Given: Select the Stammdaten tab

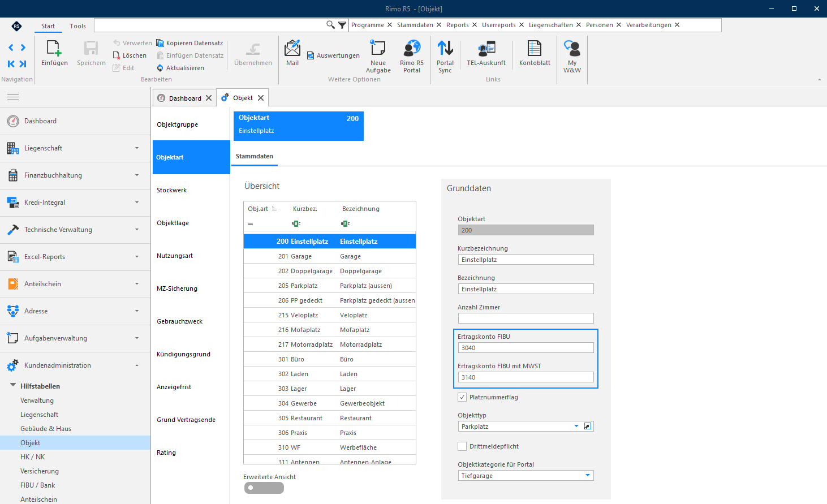Looking at the screenshot, I should coord(255,156).
